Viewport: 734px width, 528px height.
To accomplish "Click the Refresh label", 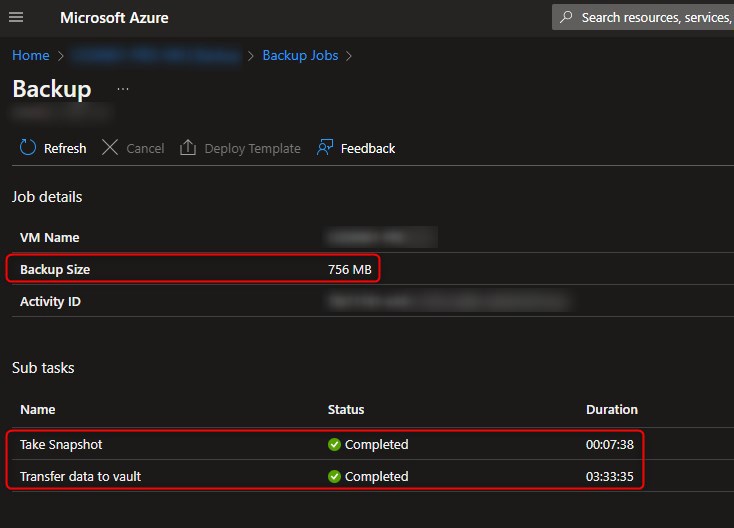I will [65, 148].
